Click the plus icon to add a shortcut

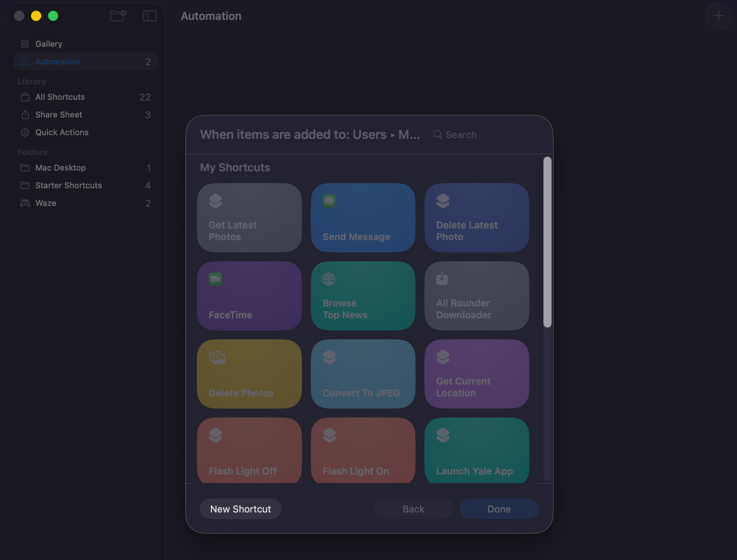pos(718,16)
